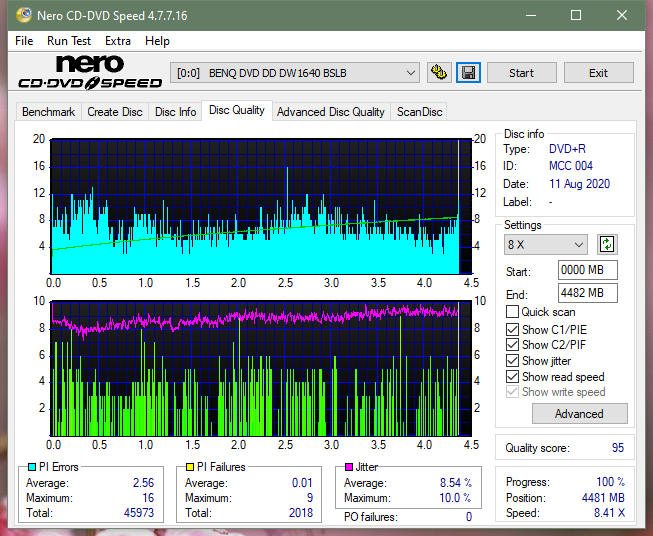Disable Show jitter checkbox
The image size is (653, 536).
(x=512, y=360)
